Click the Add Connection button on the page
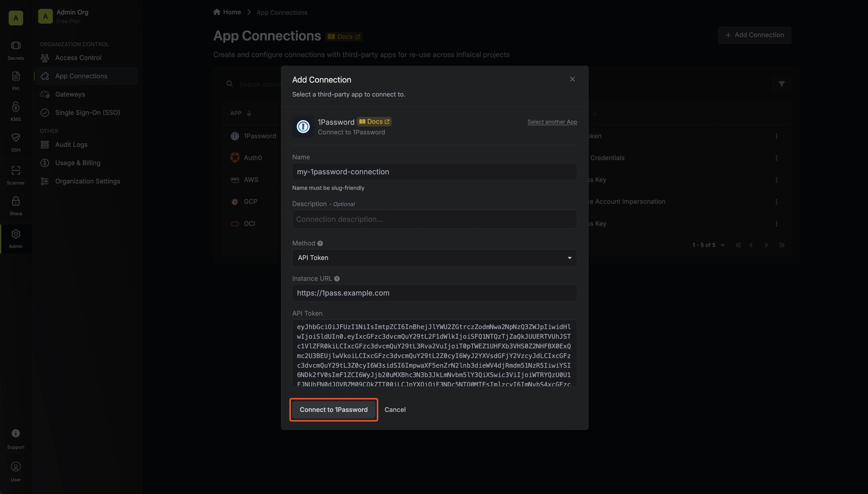Viewport: 868px width, 494px height. [x=754, y=35]
